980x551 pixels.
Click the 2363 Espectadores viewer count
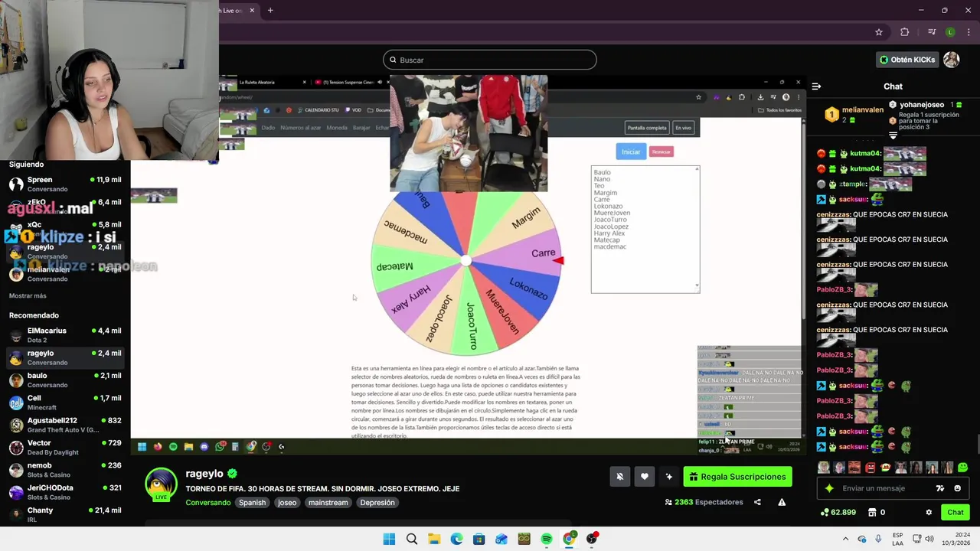click(704, 502)
